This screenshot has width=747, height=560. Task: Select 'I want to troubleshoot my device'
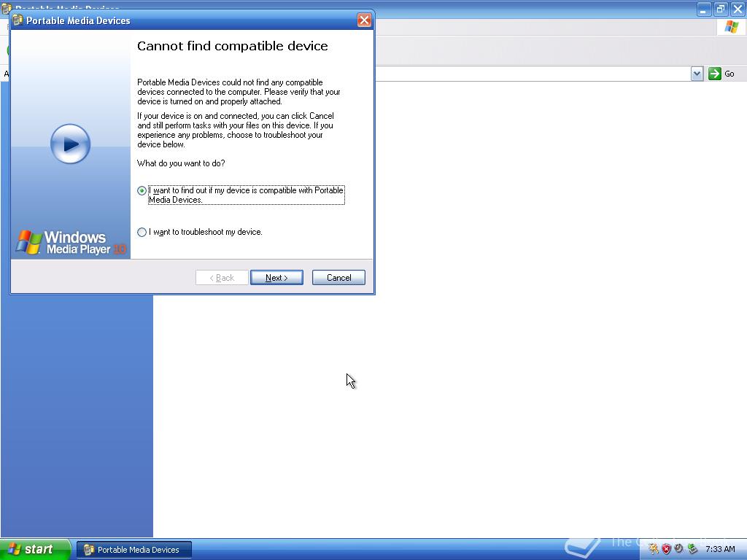(142, 233)
